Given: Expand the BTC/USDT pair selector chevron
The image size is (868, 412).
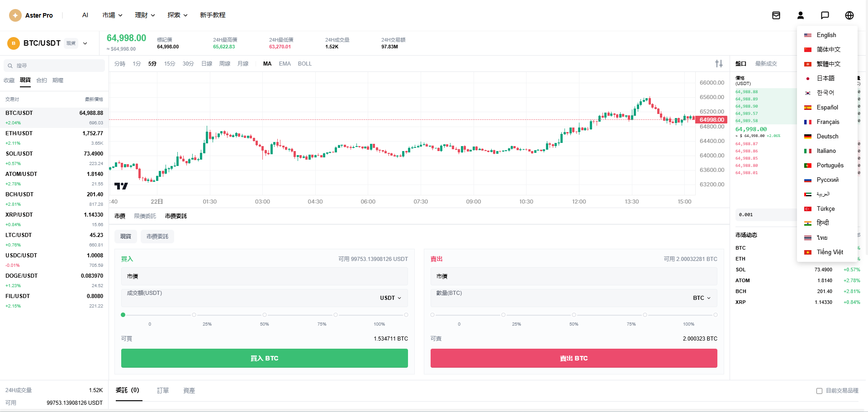Looking at the screenshot, I should (85, 43).
